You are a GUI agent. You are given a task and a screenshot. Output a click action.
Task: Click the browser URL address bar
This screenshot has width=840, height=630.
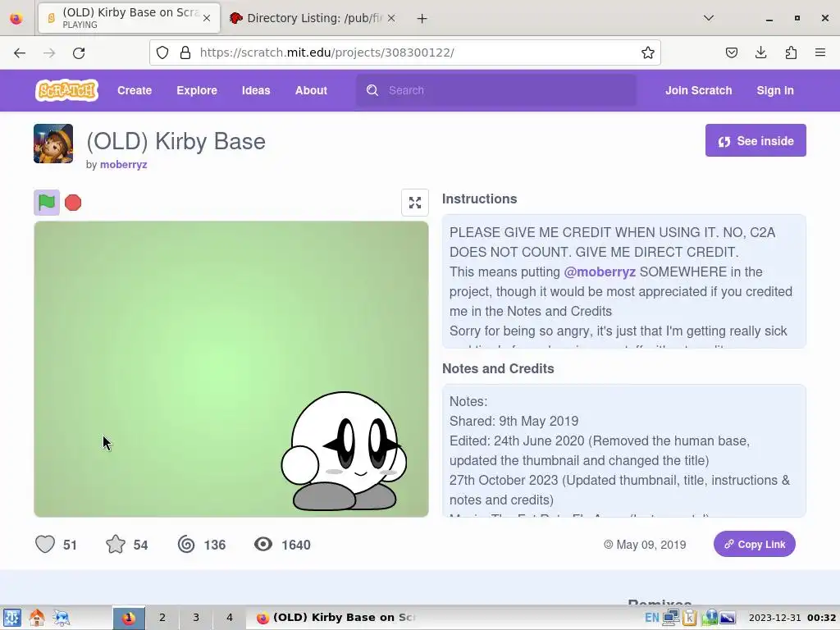tap(405, 52)
